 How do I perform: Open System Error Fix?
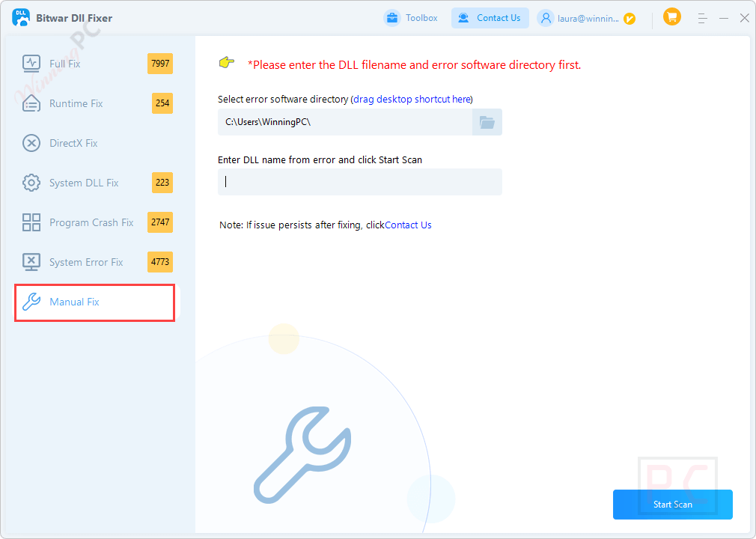pos(31,262)
